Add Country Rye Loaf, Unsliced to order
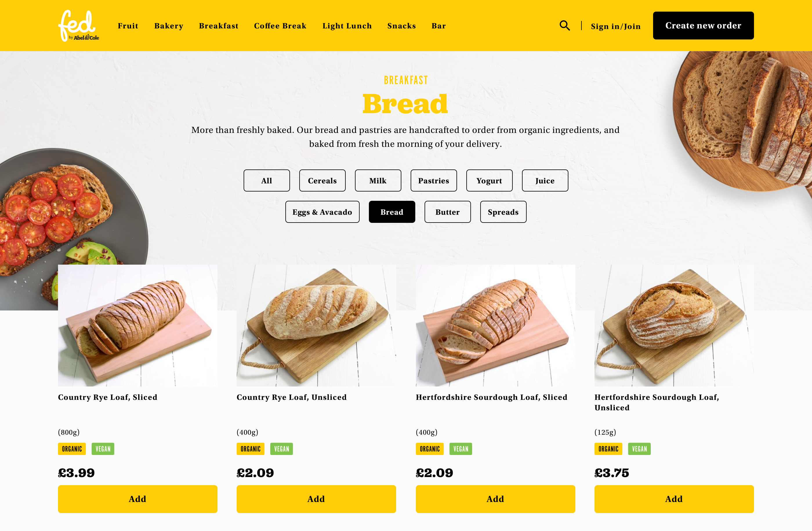 click(316, 499)
